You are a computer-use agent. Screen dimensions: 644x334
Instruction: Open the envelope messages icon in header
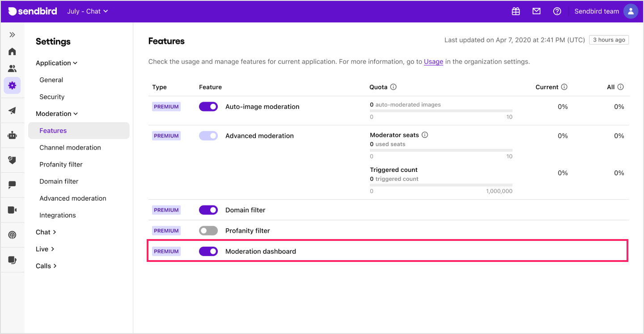pos(536,11)
